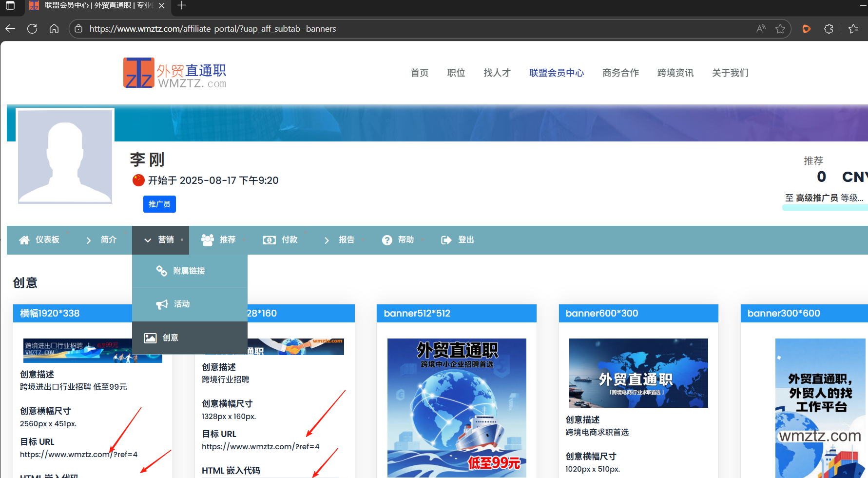Expand the 简介 profile menu
Screen dimensions: 868x478
tap(102, 240)
